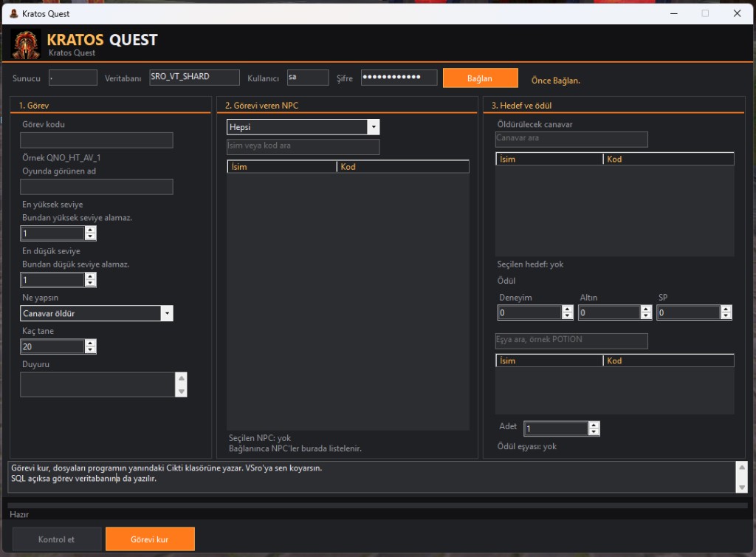Click the Görev kodu input field
The width and height of the screenshot is (756, 557).
97,140
